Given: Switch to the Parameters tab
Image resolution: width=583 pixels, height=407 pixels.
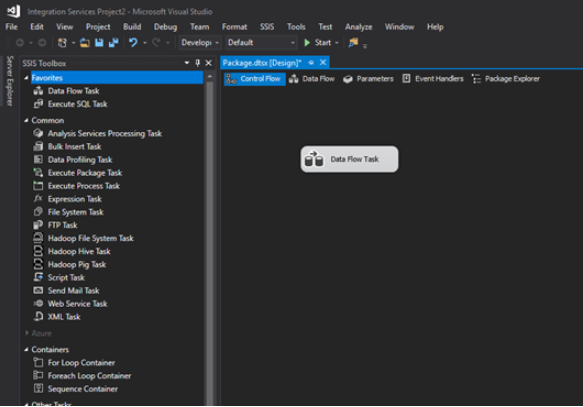Looking at the screenshot, I should (368, 79).
